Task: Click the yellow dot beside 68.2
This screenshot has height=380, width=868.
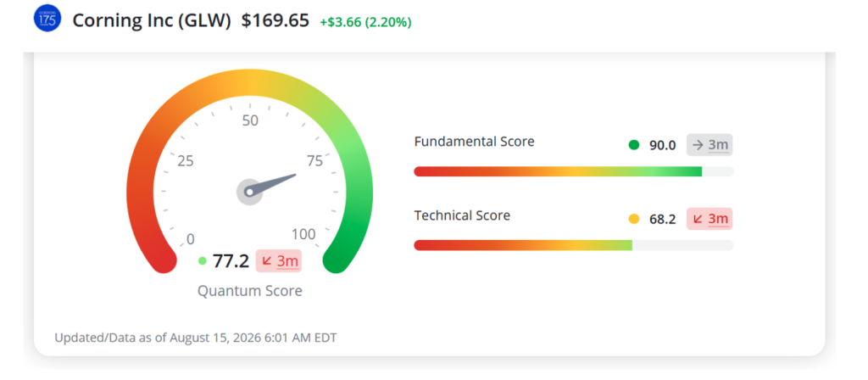Action: [x=634, y=220]
